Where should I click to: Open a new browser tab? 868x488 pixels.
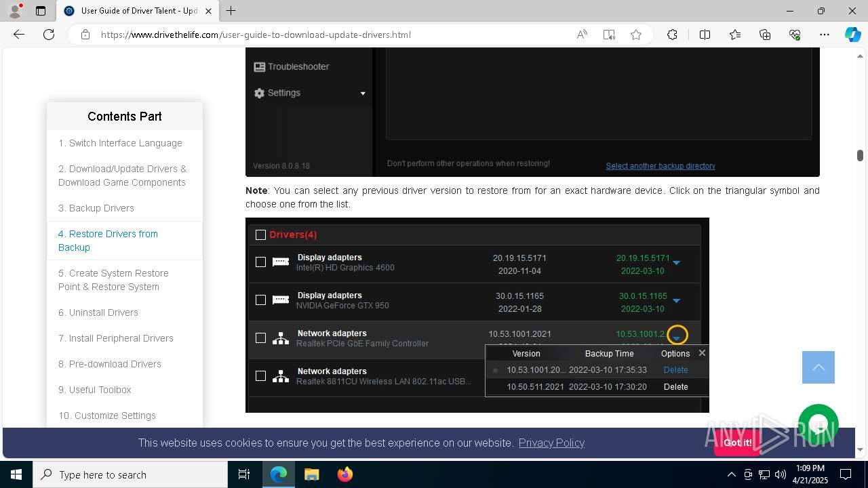point(231,11)
